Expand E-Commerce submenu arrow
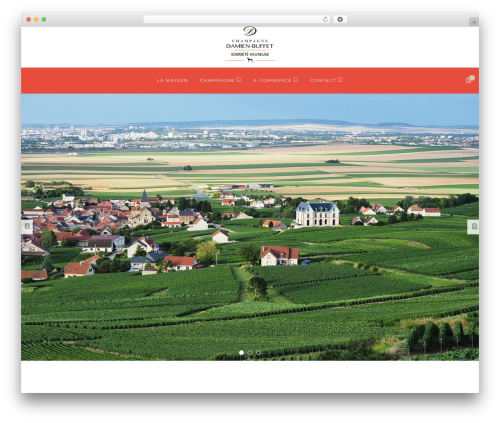Viewport: 500px width, 423px height. pos(295,80)
